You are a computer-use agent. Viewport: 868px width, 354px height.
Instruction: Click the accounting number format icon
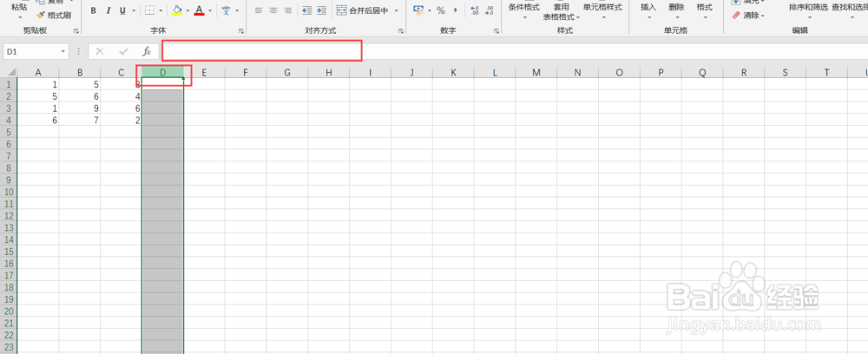(x=419, y=10)
